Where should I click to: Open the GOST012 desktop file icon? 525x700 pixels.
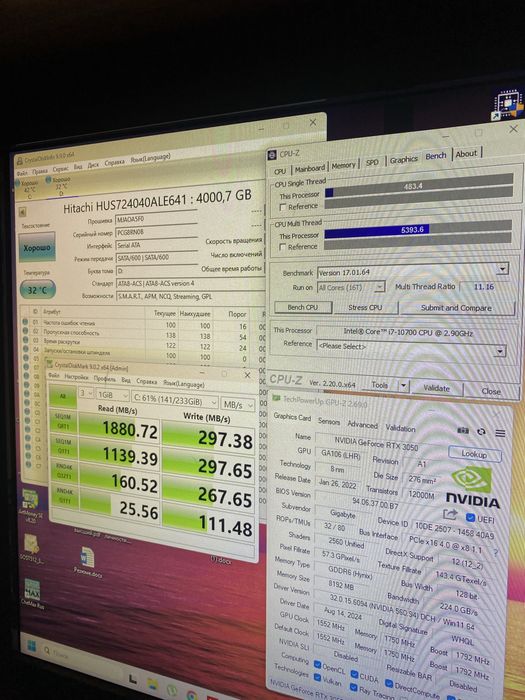31,543
